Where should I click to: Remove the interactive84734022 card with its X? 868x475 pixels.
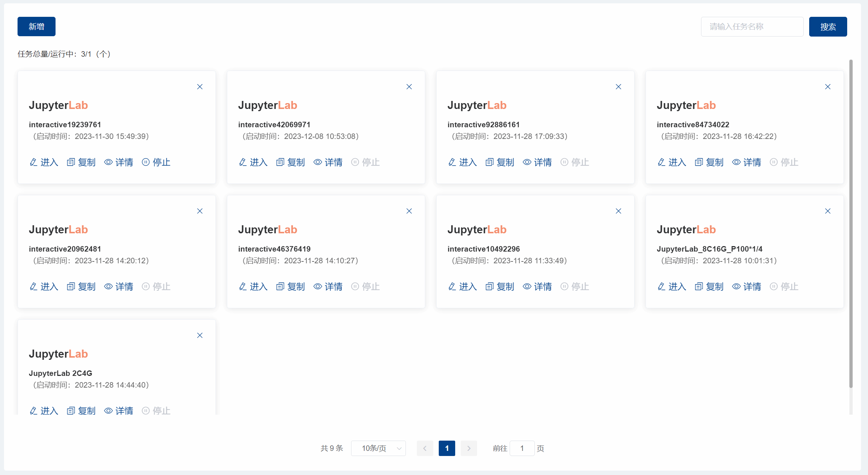(x=827, y=87)
